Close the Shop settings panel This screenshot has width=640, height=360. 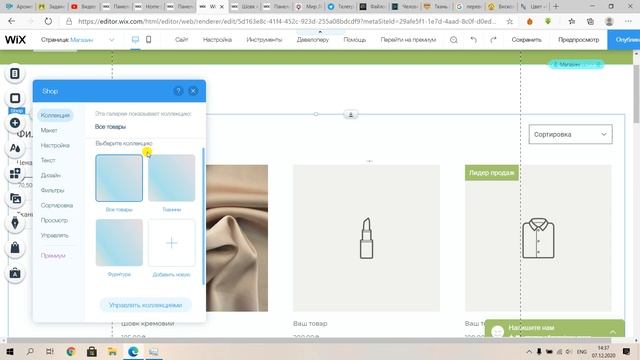[193, 91]
